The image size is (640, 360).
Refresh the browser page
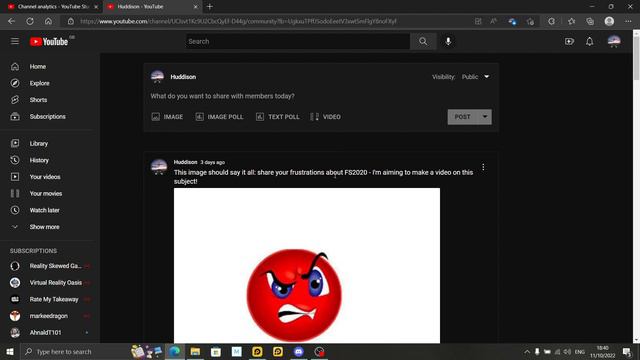coord(30,21)
